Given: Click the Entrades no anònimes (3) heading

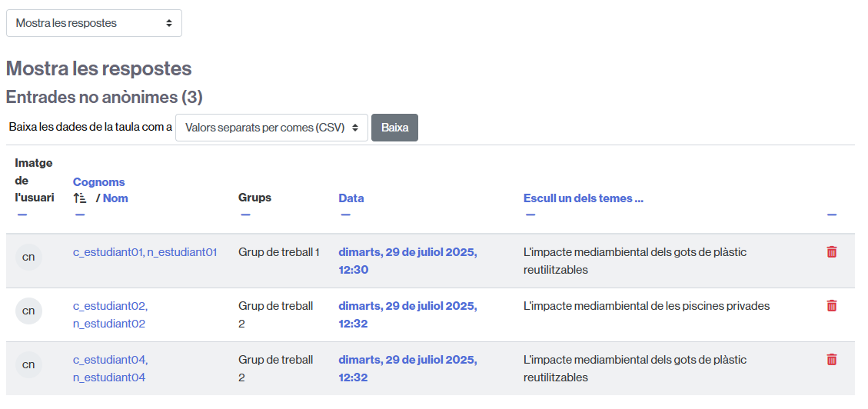Looking at the screenshot, I should pyautogui.click(x=105, y=98).
